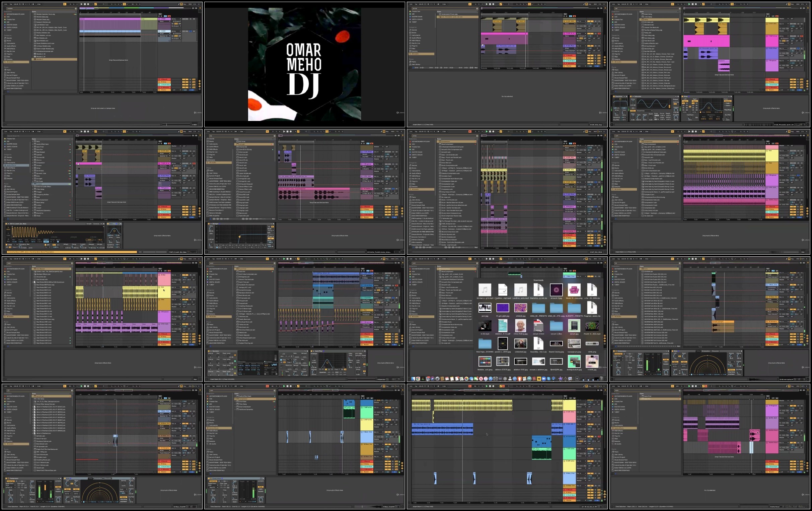The height and width of the screenshot is (511, 812).
Task: Adjust the Overdrive Drive knob
Action: pos(110,240)
